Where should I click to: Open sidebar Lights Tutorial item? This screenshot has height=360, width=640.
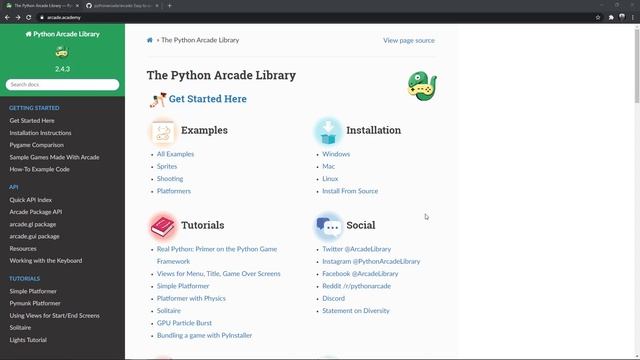28,340
